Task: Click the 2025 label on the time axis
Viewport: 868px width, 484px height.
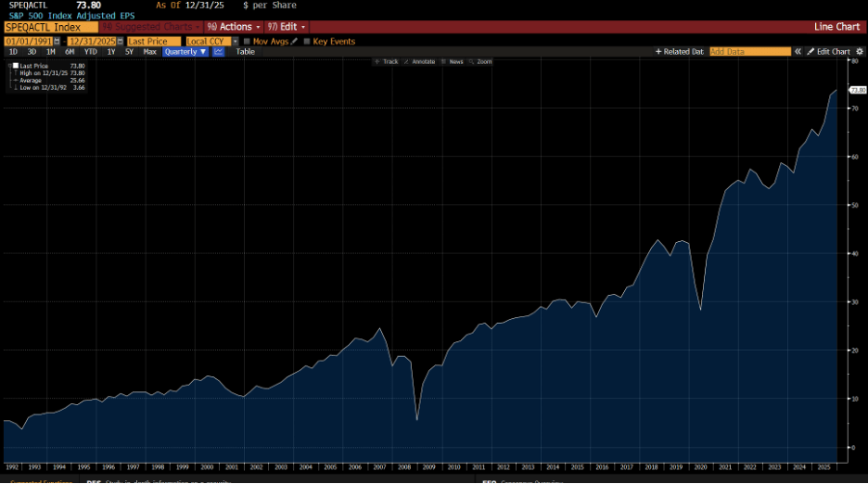Action: pyautogui.click(x=823, y=467)
